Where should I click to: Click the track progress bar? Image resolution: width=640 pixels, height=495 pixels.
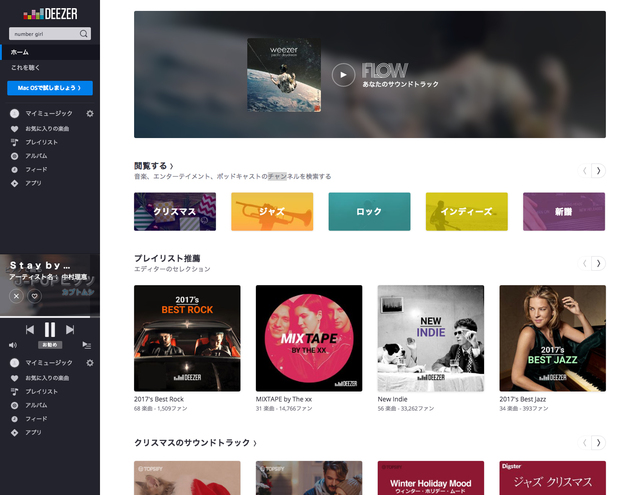(x=50, y=316)
